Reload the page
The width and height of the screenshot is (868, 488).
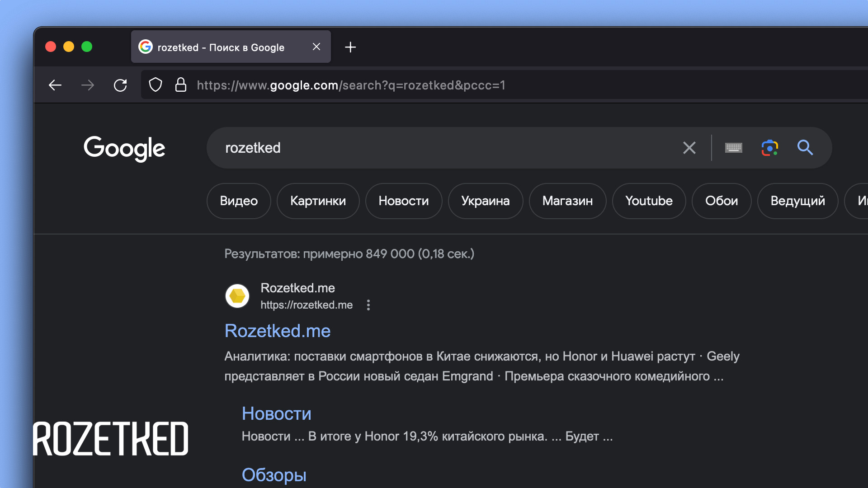point(120,85)
